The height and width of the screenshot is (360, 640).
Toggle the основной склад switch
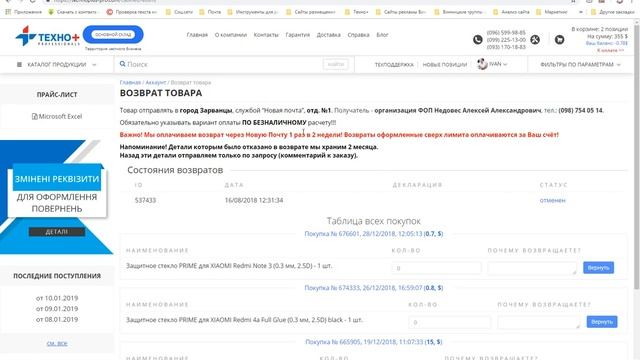(113, 35)
